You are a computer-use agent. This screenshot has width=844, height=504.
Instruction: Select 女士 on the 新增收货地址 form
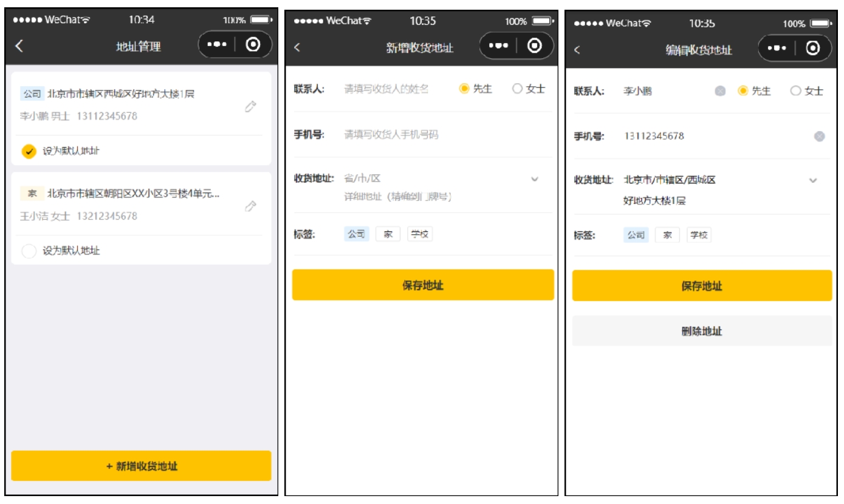pyautogui.click(x=529, y=89)
